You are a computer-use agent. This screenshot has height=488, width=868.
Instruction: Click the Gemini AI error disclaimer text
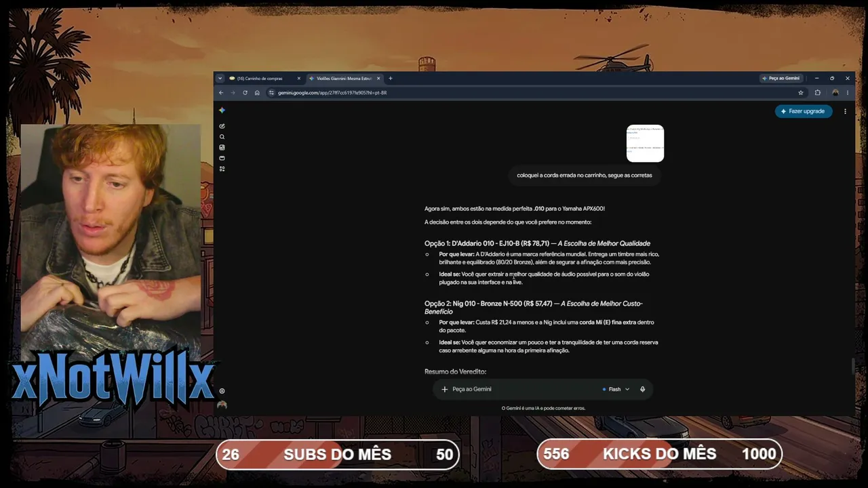tap(543, 408)
